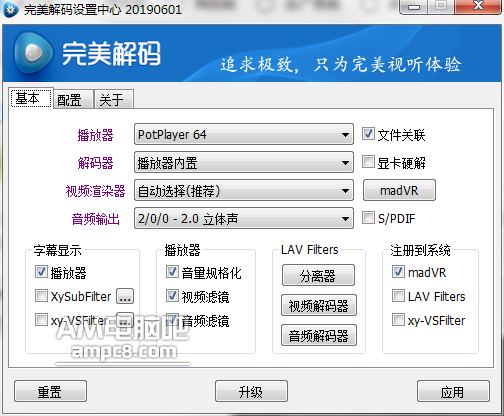Image resolution: width=504 pixels, height=416 pixels.
Task: Enable LAV Filters registration checkbox
Action: (398, 296)
